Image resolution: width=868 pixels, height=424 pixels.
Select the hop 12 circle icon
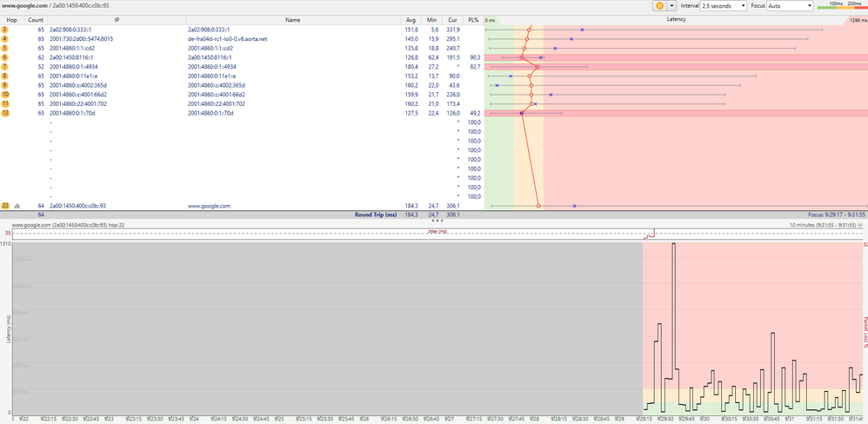(5, 113)
